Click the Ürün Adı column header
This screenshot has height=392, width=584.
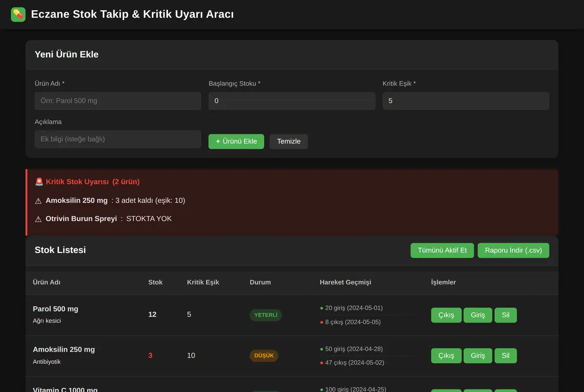coord(47,282)
